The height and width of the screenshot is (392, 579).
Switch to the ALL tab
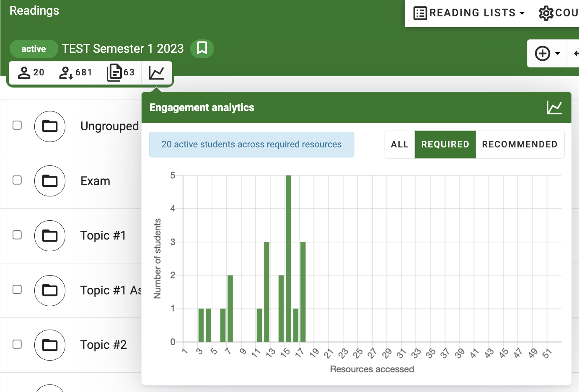pyautogui.click(x=399, y=144)
